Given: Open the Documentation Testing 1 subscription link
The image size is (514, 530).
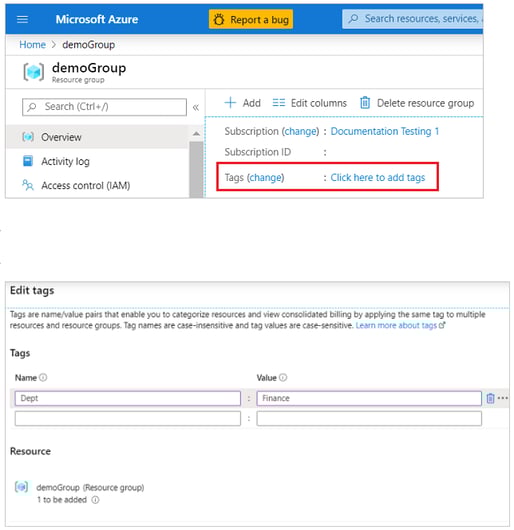Looking at the screenshot, I should (385, 131).
